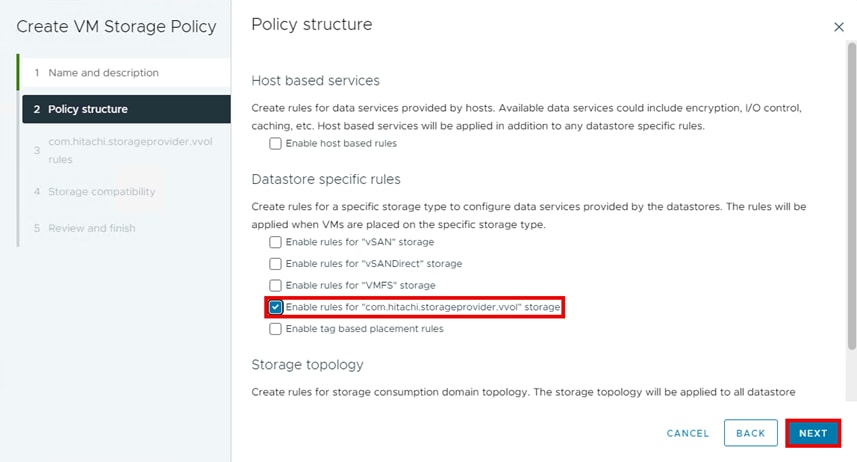Image resolution: width=857 pixels, height=462 pixels.
Task: Click the Storage topology heading
Action: coord(307,364)
